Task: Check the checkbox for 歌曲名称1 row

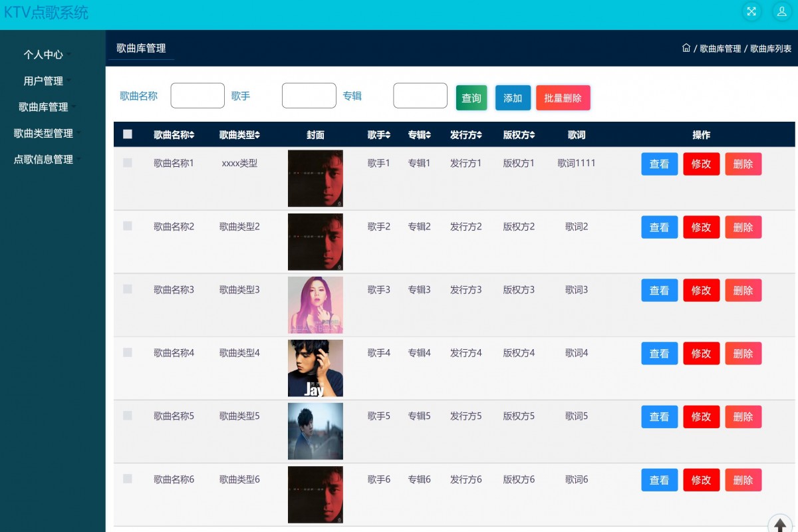Action: (127, 163)
